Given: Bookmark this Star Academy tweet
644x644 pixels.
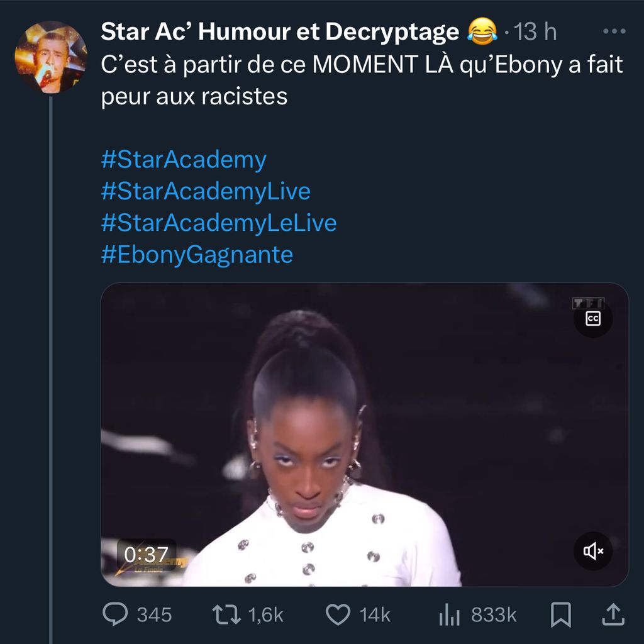Looking at the screenshot, I should tap(560, 614).
